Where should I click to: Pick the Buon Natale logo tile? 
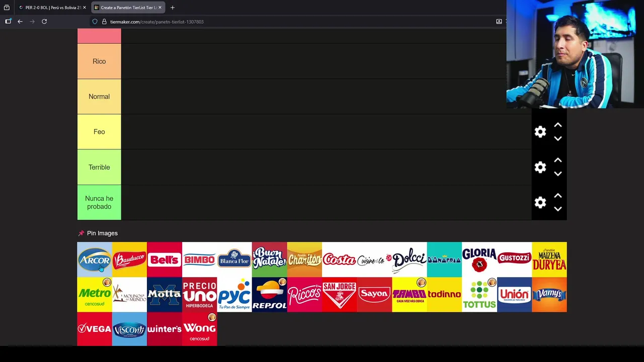coord(269,259)
